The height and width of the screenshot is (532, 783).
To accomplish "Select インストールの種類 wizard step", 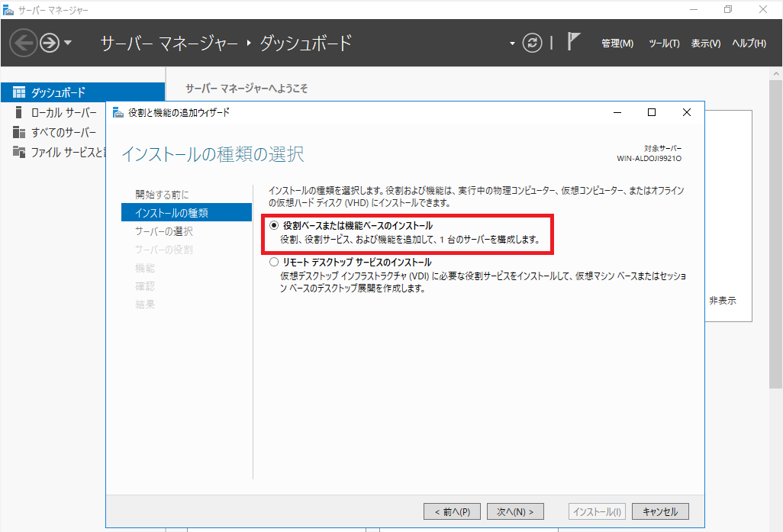I will click(x=186, y=213).
